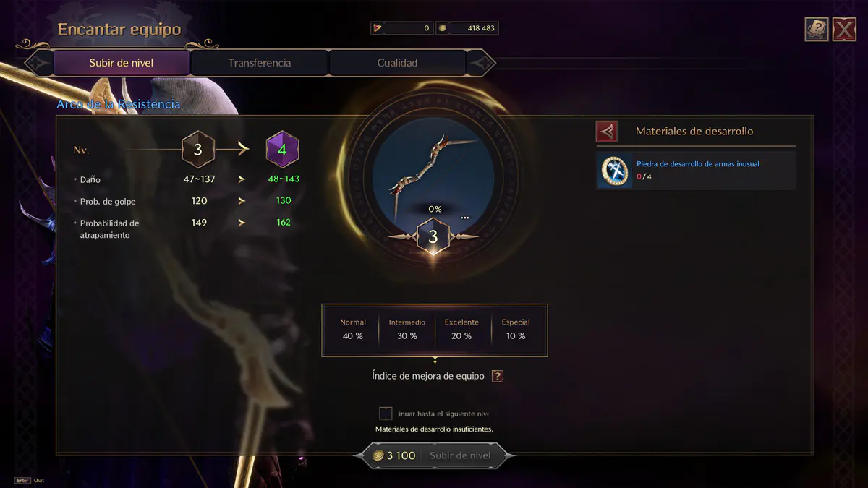Toggle continue until next level checkbox
The height and width of the screenshot is (488, 868).
point(386,414)
